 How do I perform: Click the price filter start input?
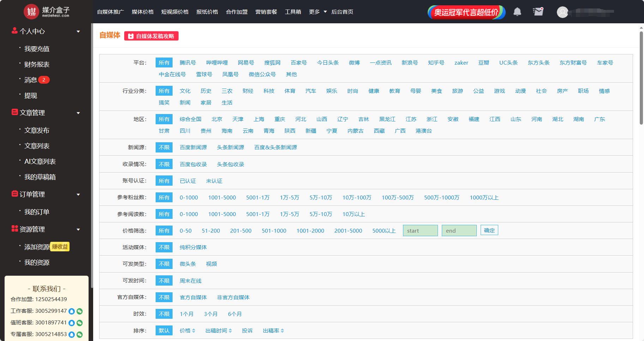tap(420, 231)
